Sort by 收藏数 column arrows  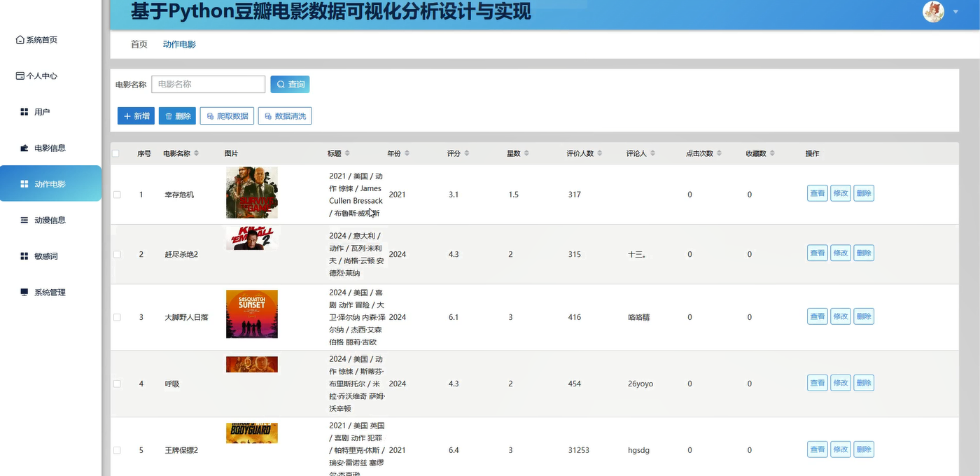[x=773, y=153]
